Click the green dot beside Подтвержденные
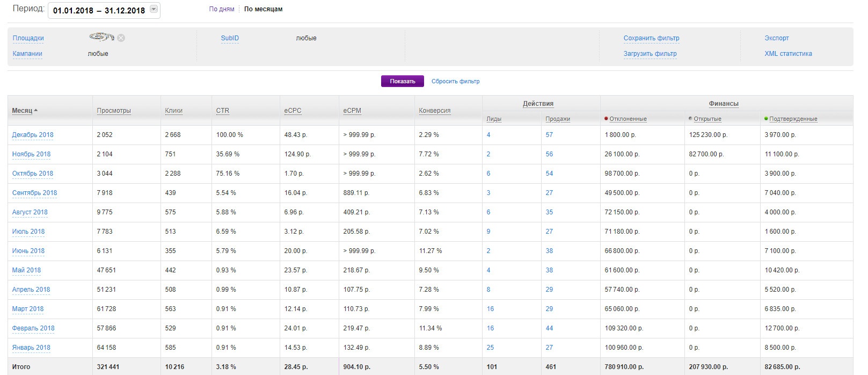868x375 pixels. tap(766, 118)
